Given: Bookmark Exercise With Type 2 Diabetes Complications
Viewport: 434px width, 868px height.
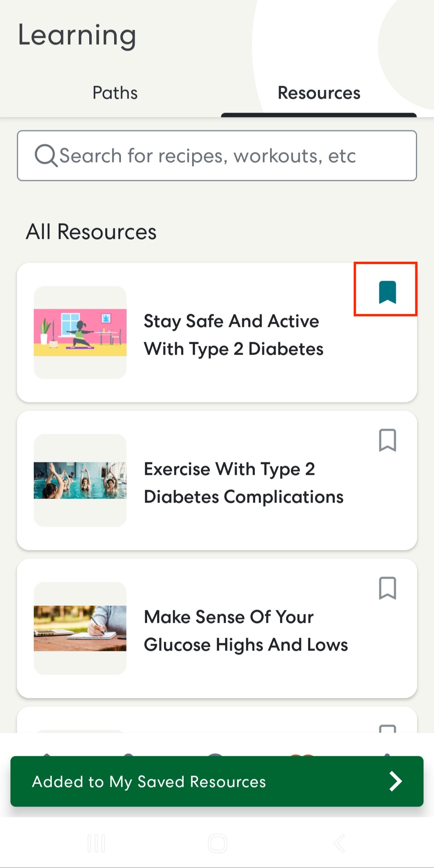Looking at the screenshot, I should tap(387, 440).
